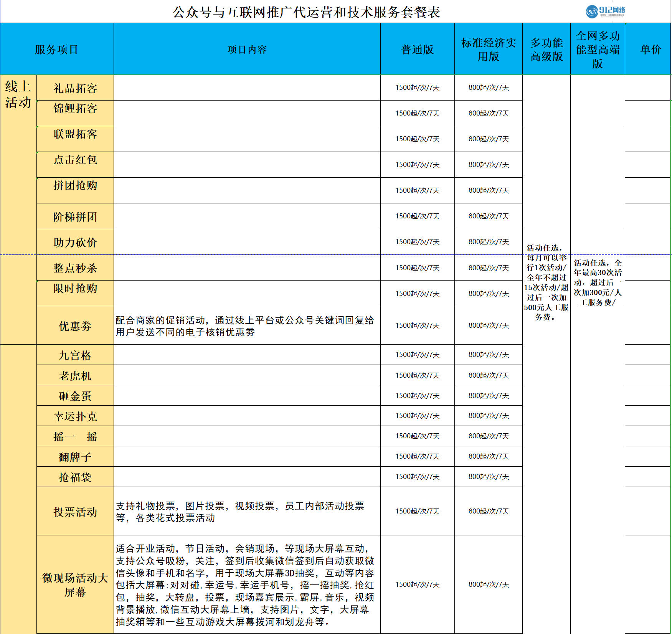Click the table title 公众号与互联网推广代运营和技术服务套餐表
This screenshot has height=634, width=672.
(307, 12)
